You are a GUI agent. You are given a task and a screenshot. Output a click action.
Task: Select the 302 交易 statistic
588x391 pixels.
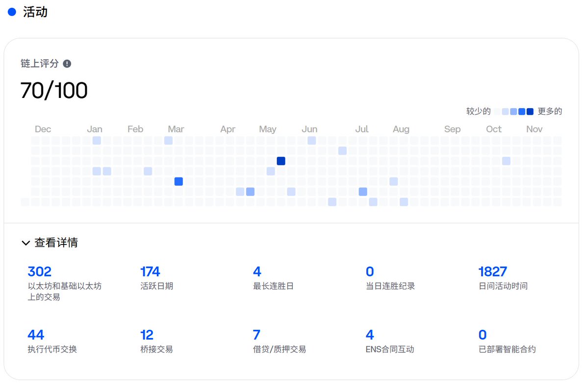click(x=39, y=271)
